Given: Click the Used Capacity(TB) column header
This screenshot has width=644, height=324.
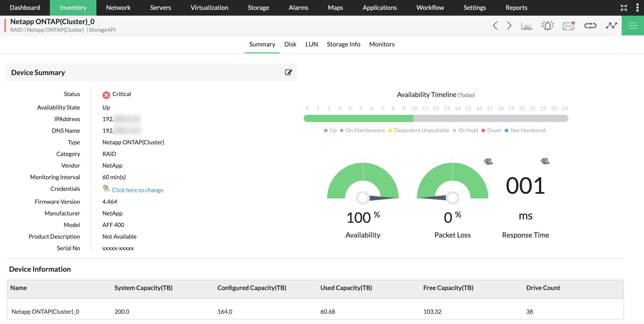Looking at the screenshot, I should [346, 288].
